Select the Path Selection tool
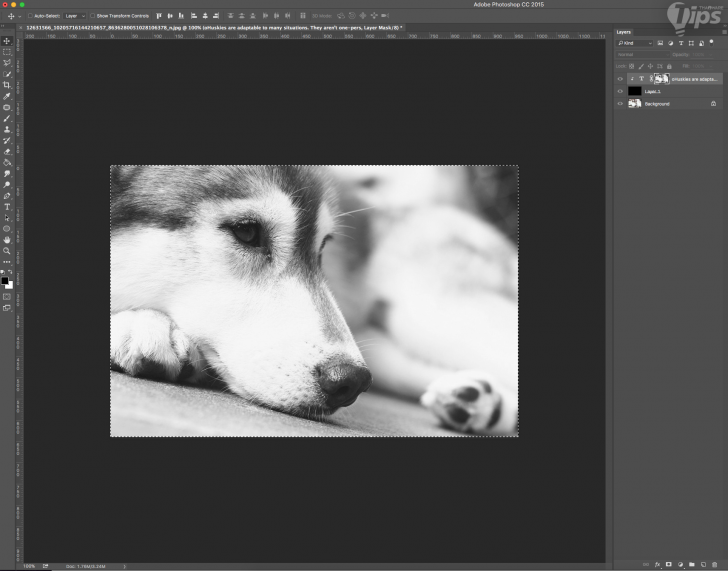 click(x=6, y=218)
